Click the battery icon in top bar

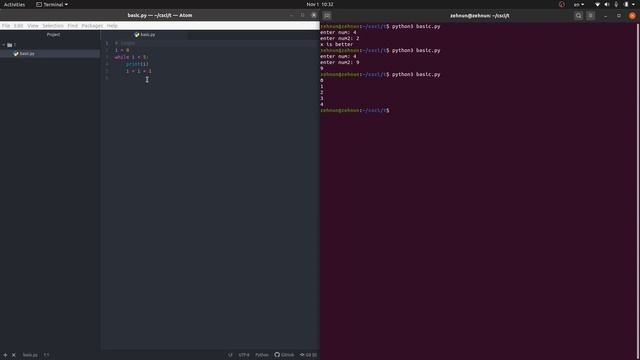tap(626, 4)
